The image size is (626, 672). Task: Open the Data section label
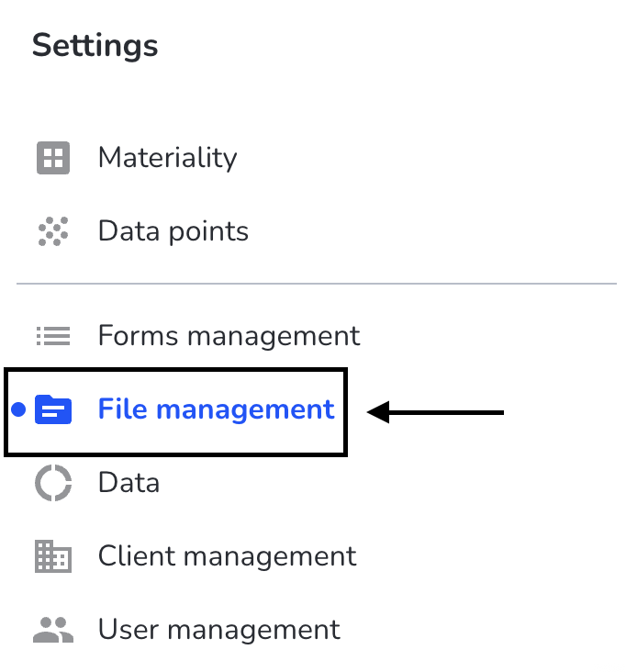point(129,483)
